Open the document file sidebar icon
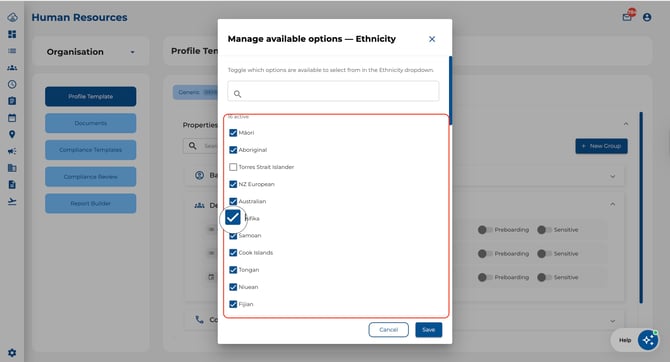The width and height of the screenshot is (670, 362). pyautogui.click(x=12, y=184)
